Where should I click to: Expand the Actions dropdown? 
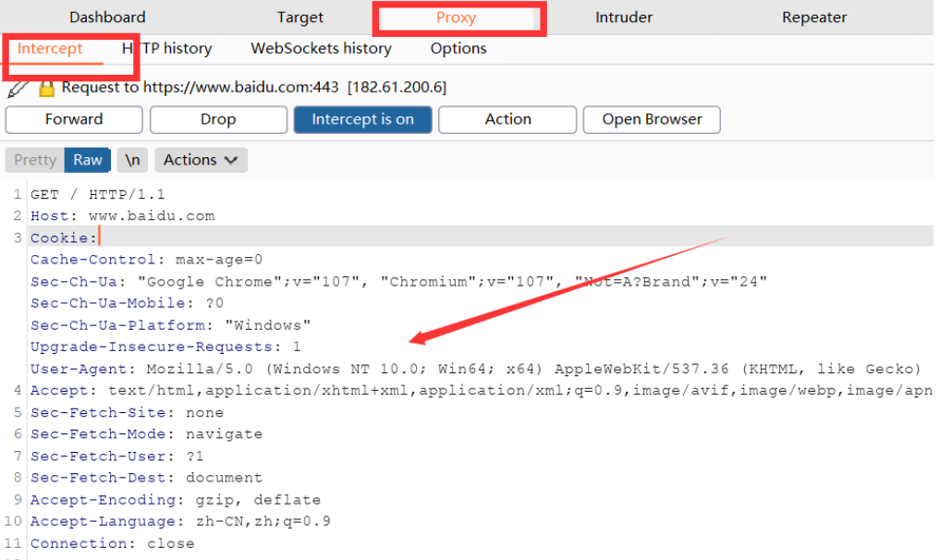pyautogui.click(x=201, y=160)
